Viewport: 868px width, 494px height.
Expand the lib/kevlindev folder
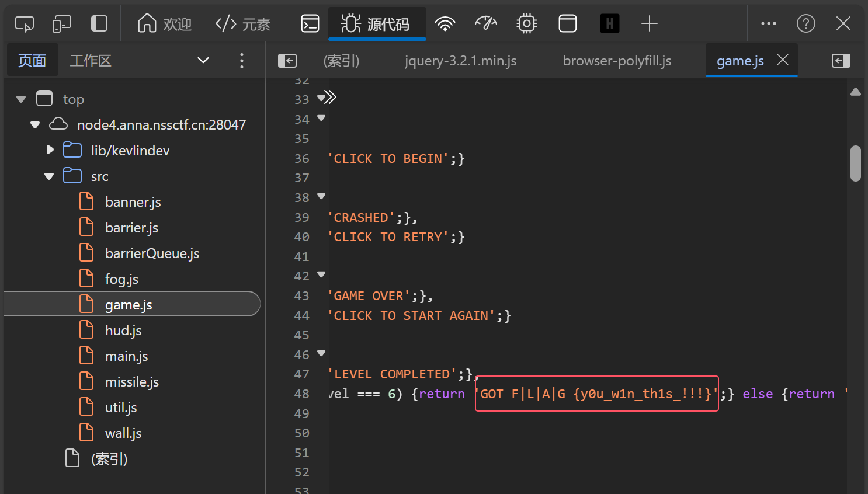50,150
